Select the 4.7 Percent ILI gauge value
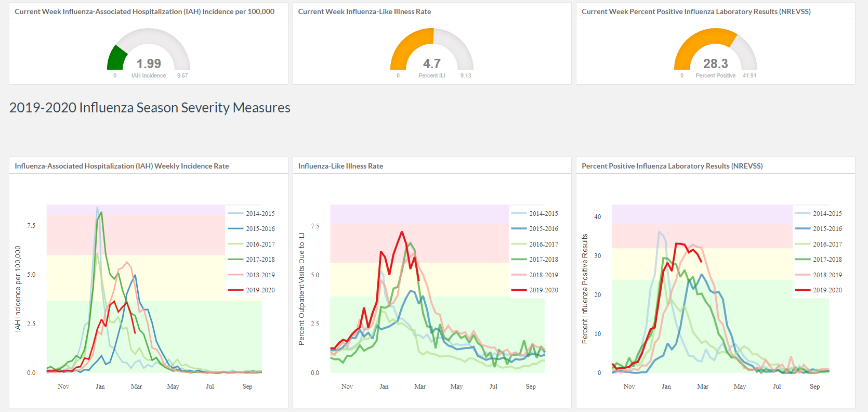Viewport: 868px width, 412px height. pyautogui.click(x=432, y=63)
